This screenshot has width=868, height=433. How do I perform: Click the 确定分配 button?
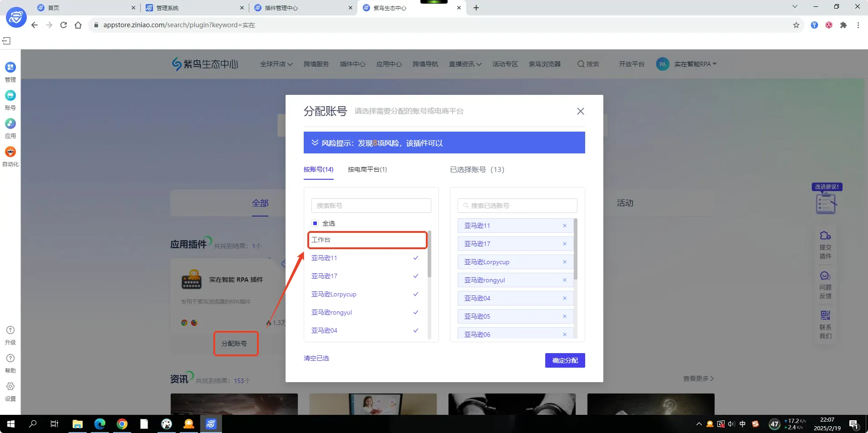565,360
